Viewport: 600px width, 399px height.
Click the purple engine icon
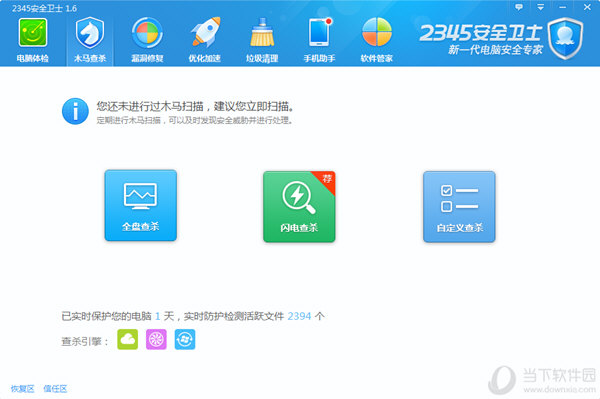156,339
